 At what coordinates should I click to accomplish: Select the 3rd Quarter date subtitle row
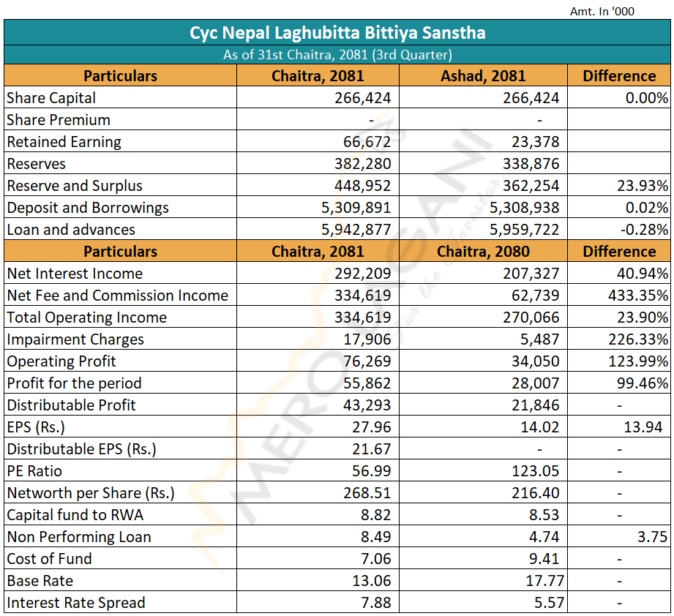click(337, 55)
